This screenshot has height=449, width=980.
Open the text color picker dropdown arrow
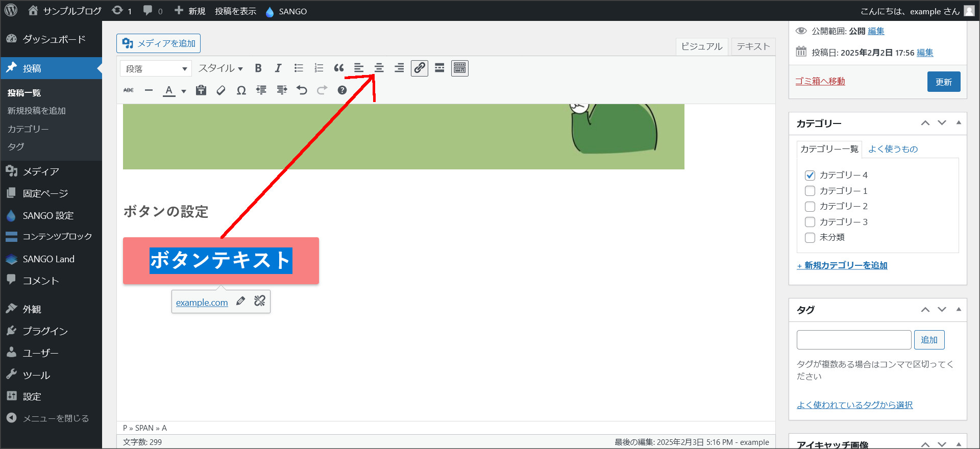point(184,91)
